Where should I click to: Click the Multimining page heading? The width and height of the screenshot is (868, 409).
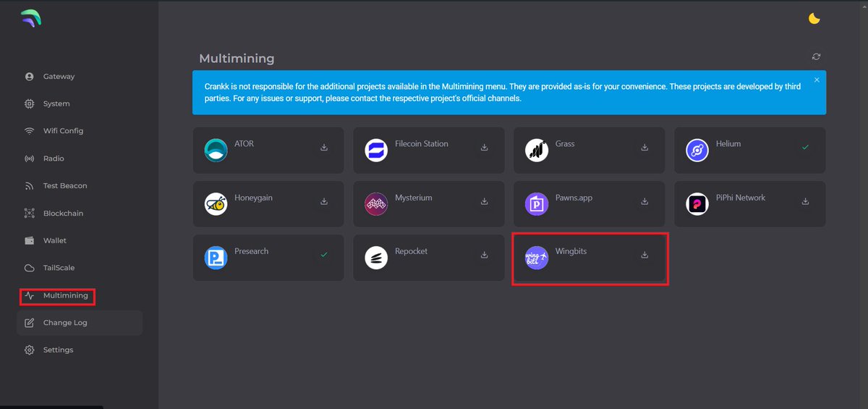coord(237,59)
